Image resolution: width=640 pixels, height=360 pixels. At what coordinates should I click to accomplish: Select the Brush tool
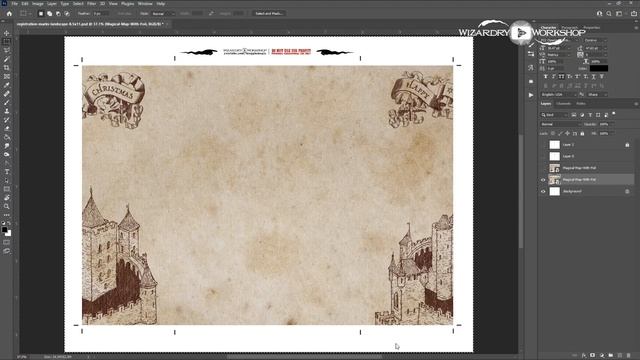coord(7,102)
